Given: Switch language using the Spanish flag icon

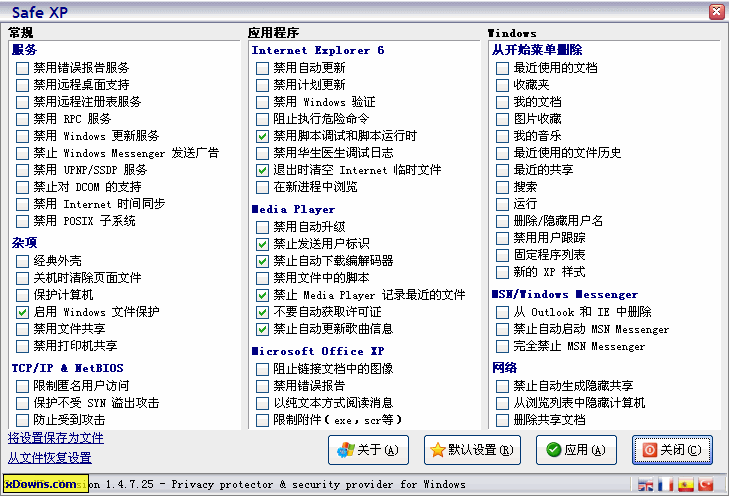Looking at the screenshot, I should pyautogui.click(x=686, y=485).
